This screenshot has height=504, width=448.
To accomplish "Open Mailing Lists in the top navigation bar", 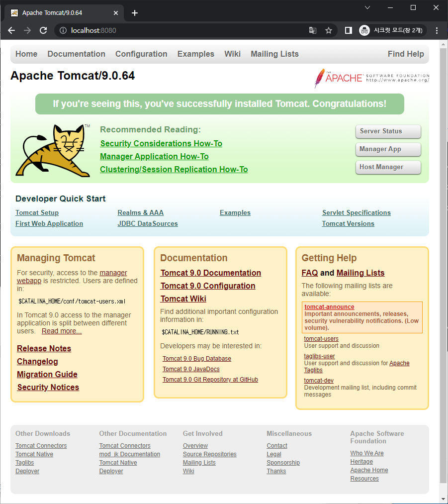I will coord(274,54).
